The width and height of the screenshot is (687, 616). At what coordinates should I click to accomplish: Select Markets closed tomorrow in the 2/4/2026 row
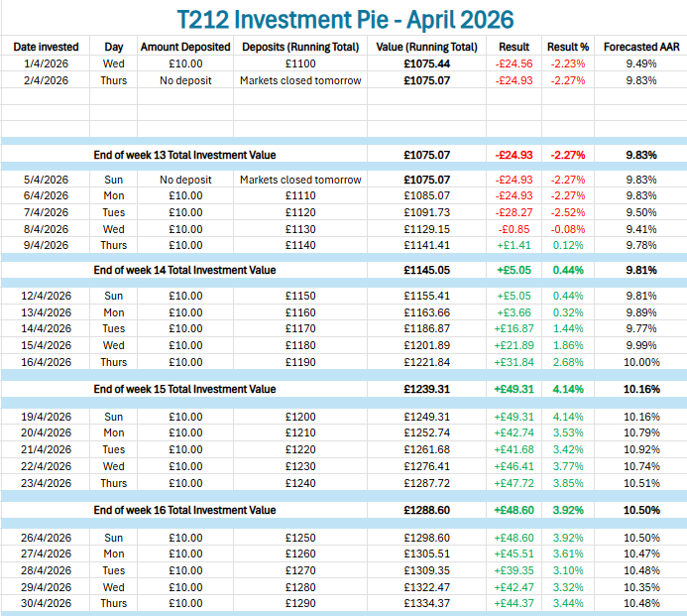tap(300, 80)
